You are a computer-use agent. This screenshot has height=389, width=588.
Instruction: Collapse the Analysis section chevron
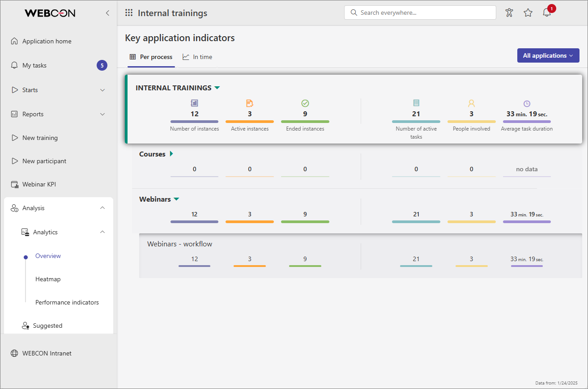coord(102,208)
